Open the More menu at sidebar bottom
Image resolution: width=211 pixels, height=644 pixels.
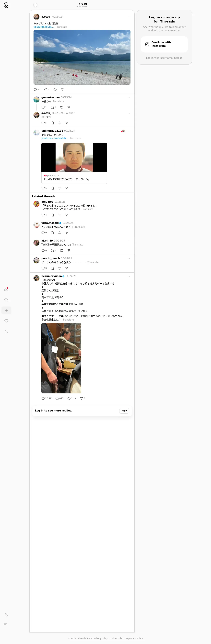6,624
